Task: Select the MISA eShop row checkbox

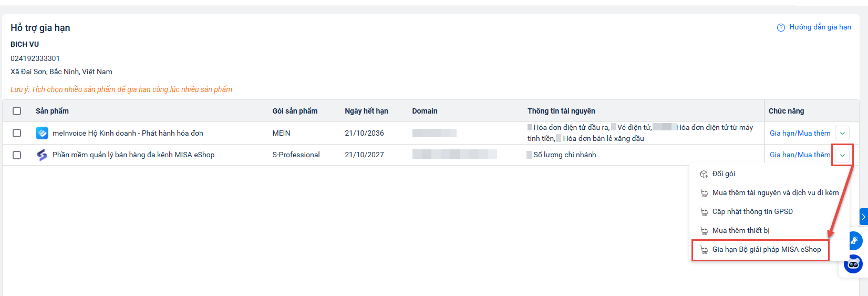Action: tap(17, 155)
